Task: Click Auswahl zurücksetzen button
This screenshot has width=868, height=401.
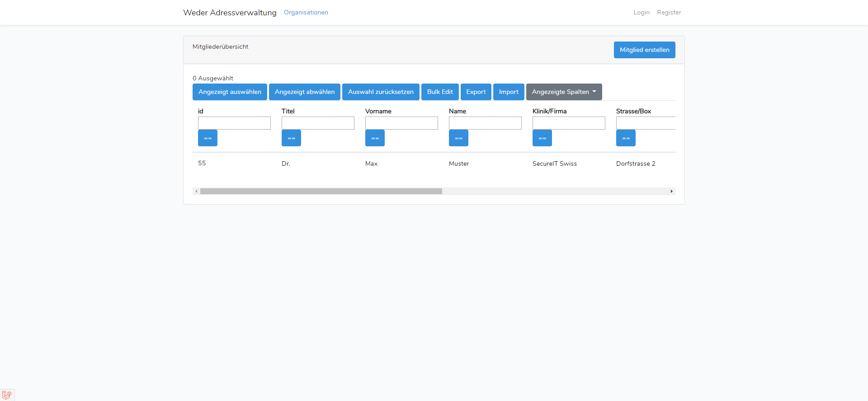Action: pyautogui.click(x=381, y=92)
